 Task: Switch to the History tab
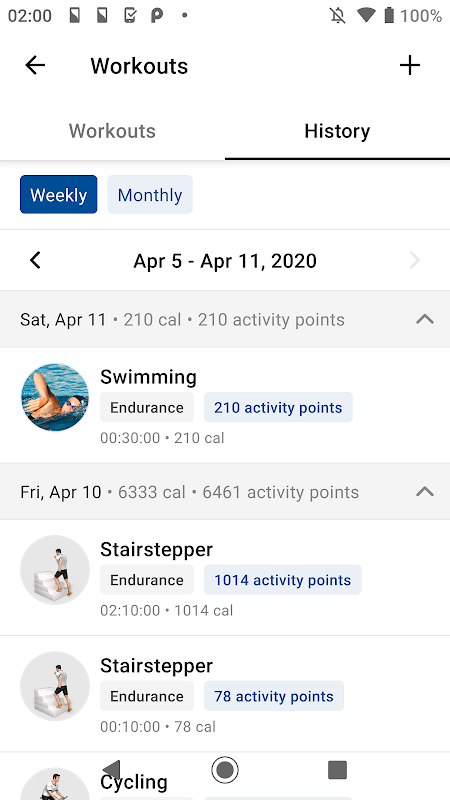coord(337,131)
